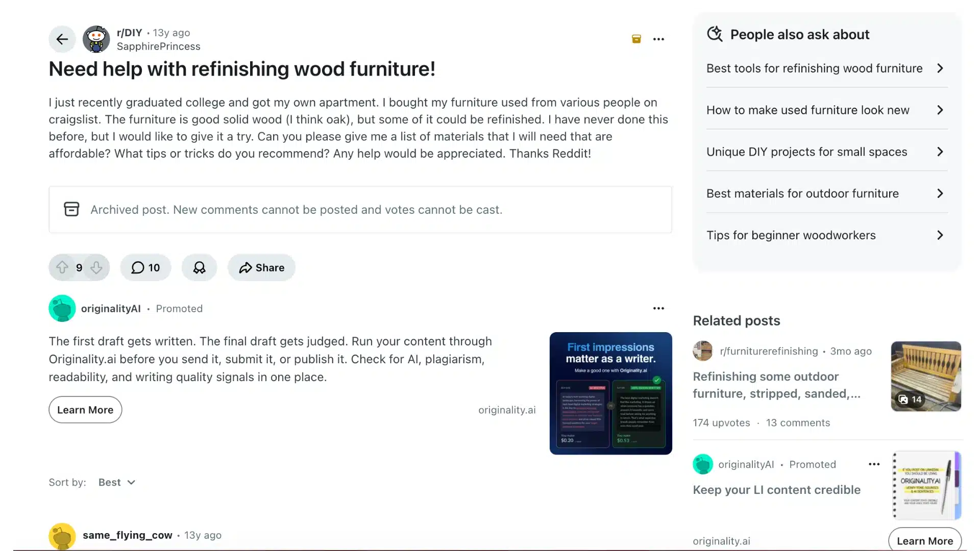
Task: Open the 10 comments button
Action: point(145,267)
